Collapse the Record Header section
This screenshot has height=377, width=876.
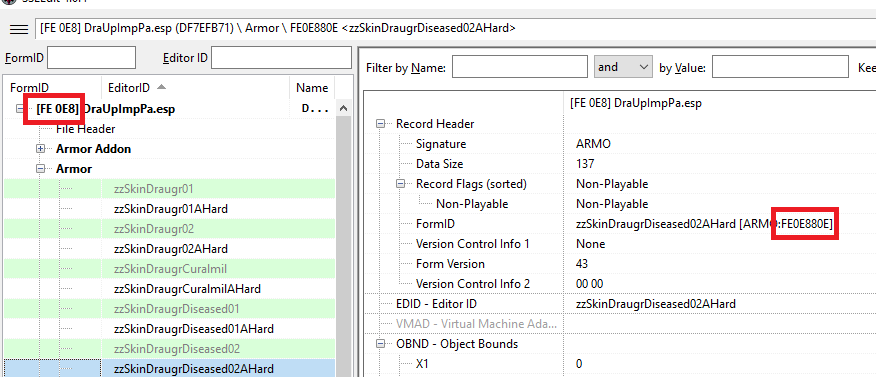[x=380, y=124]
